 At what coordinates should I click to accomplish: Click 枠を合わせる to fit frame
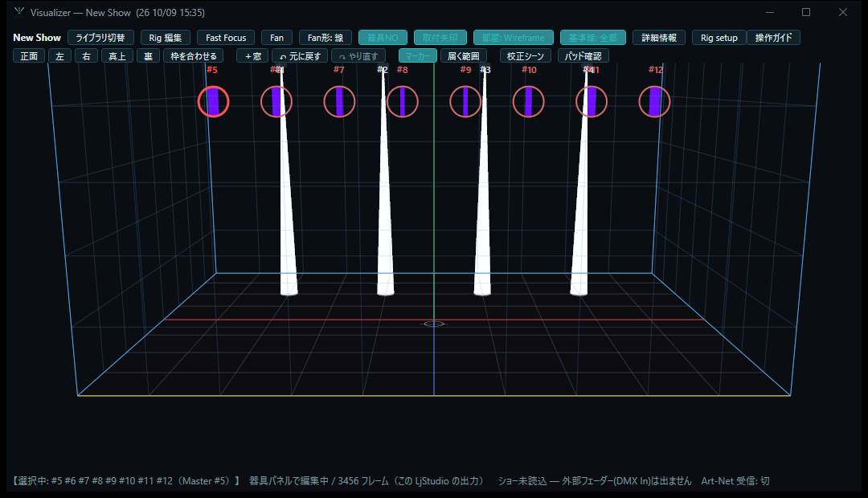pyautogui.click(x=194, y=56)
